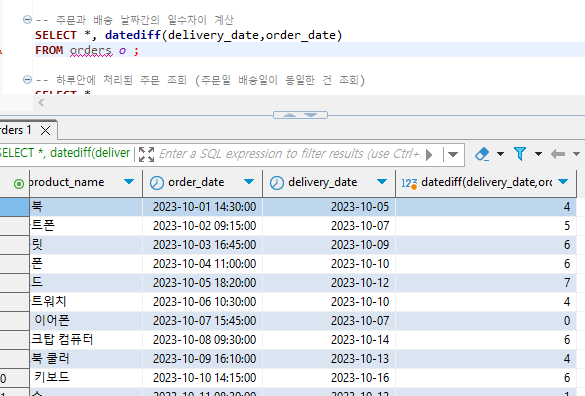
Task: Click the expand filter panel icon
Action: point(146,154)
